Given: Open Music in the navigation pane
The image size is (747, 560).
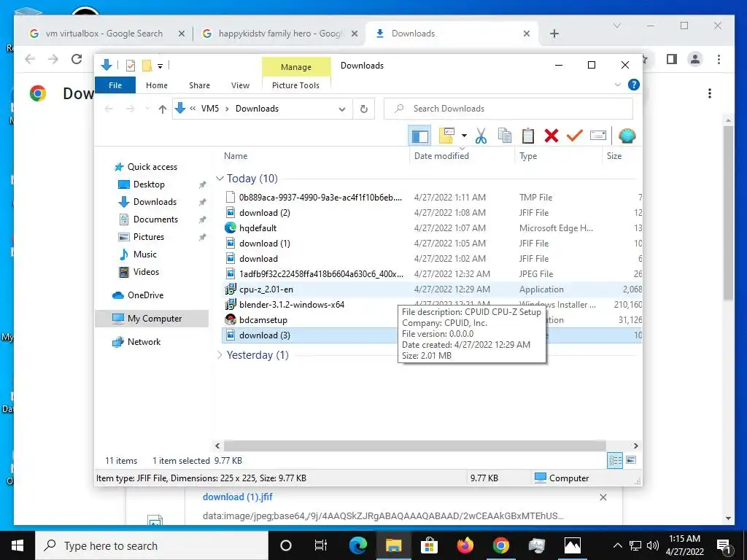Looking at the screenshot, I should click(145, 254).
